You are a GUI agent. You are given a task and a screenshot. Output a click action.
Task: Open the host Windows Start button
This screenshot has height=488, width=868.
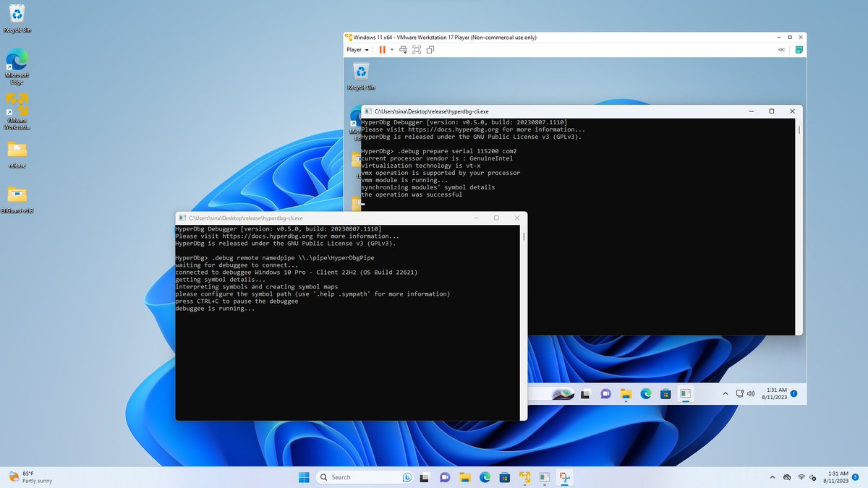[x=304, y=477]
